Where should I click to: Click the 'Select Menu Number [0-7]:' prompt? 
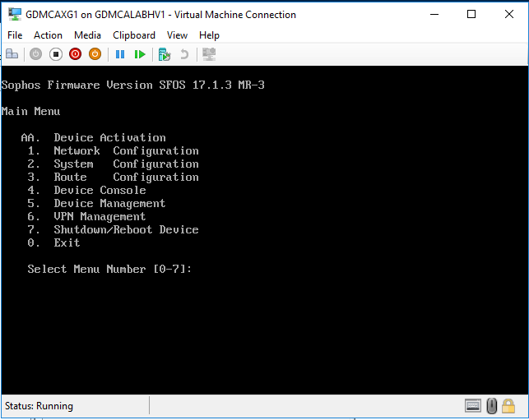tap(109, 269)
